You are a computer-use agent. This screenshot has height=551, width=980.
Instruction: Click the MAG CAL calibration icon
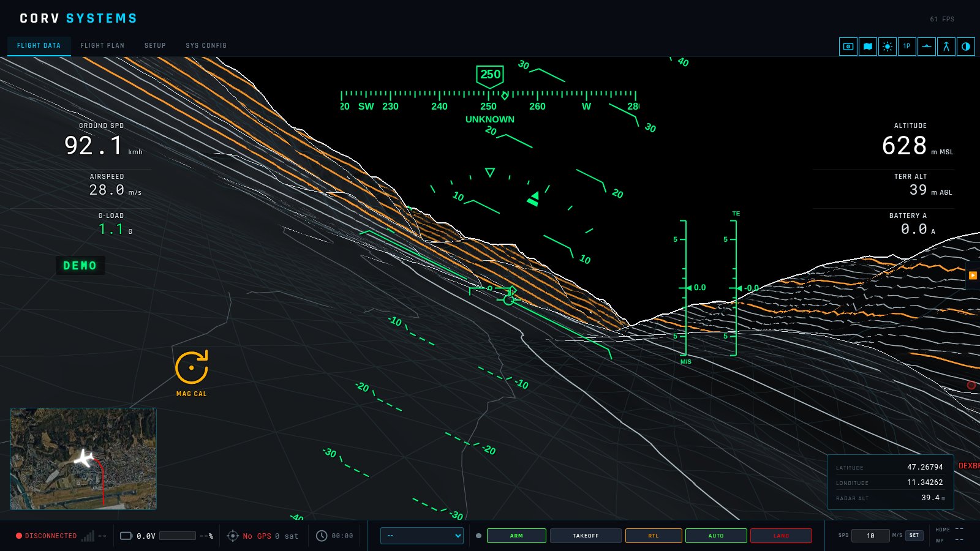point(192,368)
